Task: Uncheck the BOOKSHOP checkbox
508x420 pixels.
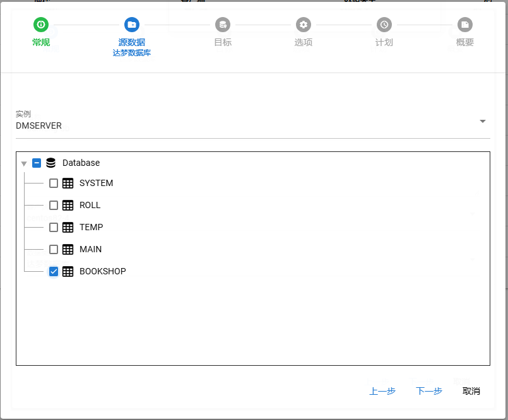Action: pyautogui.click(x=54, y=272)
